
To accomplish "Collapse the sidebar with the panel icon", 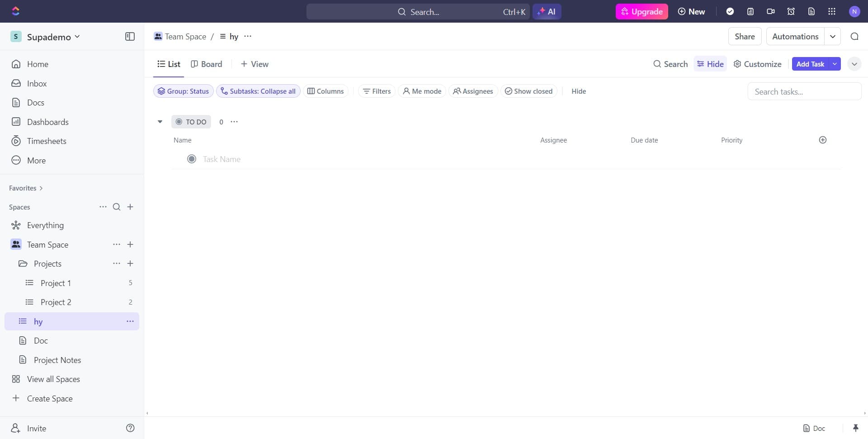I will (x=130, y=37).
